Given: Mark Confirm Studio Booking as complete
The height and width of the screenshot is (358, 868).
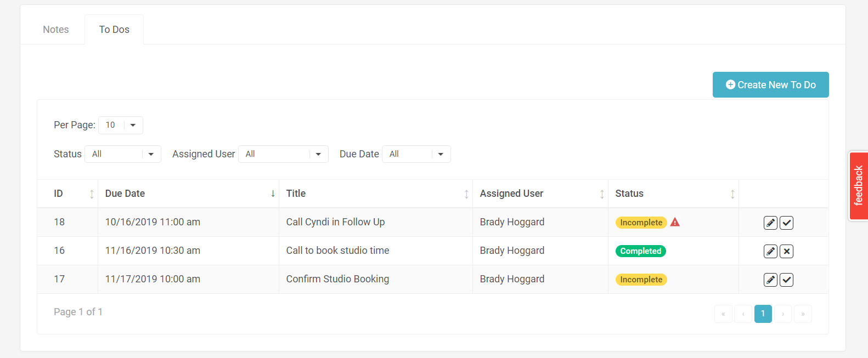Looking at the screenshot, I should pos(786,280).
